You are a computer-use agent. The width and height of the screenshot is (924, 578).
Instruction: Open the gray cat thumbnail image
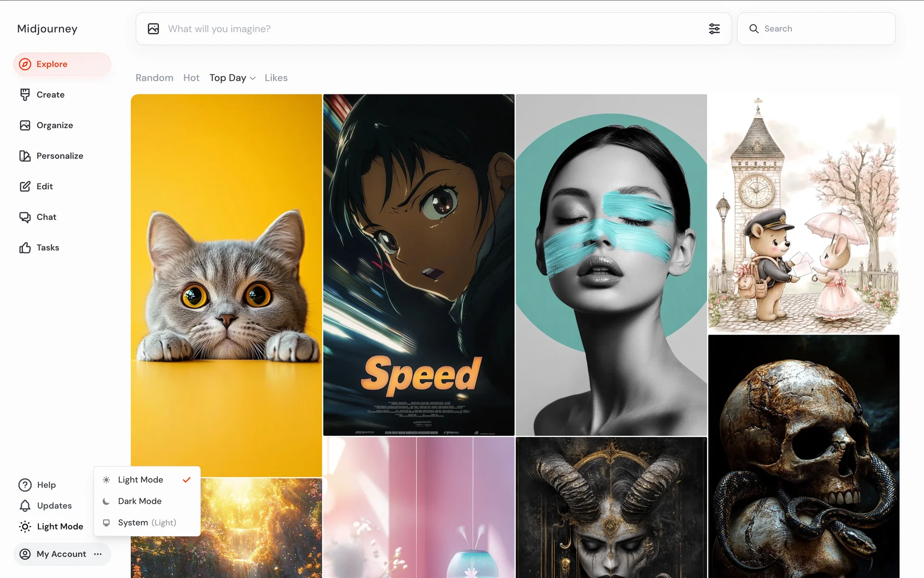pyautogui.click(x=226, y=285)
